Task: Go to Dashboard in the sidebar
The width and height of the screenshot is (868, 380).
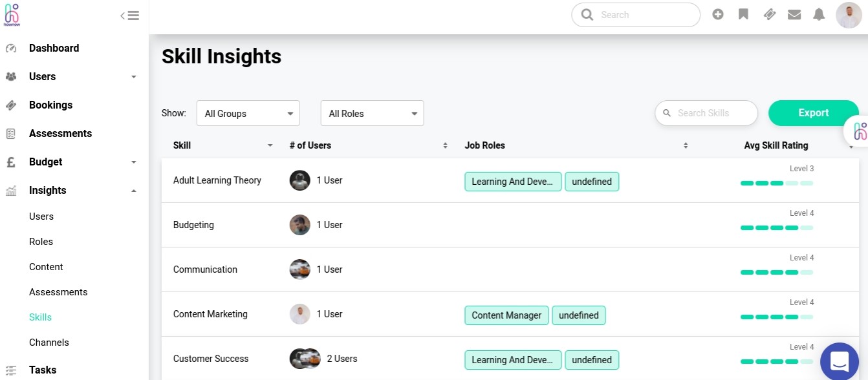Action: [54, 48]
